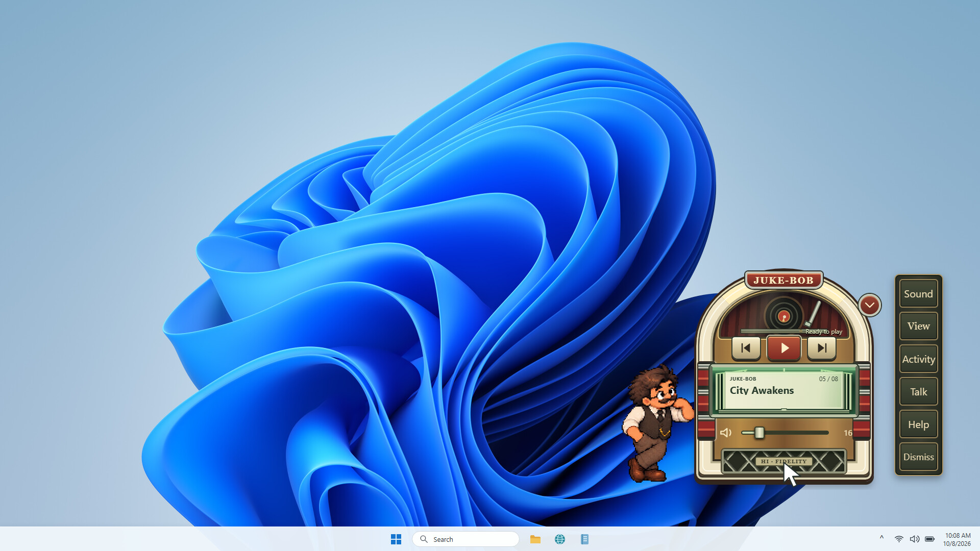Click the JUKE-BOB title plaque
The width and height of the screenshot is (980, 551).
tap(783, 280)
